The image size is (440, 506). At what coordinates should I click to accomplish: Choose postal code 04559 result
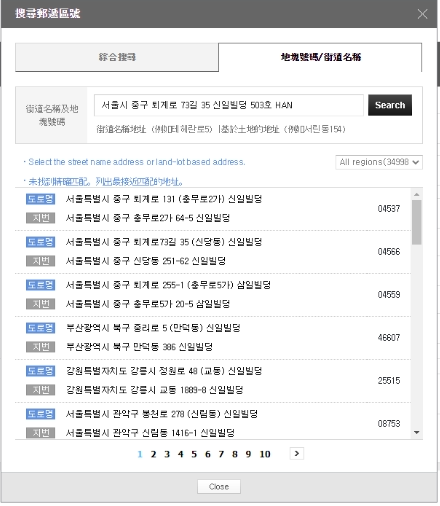click(x=389, y=295)
